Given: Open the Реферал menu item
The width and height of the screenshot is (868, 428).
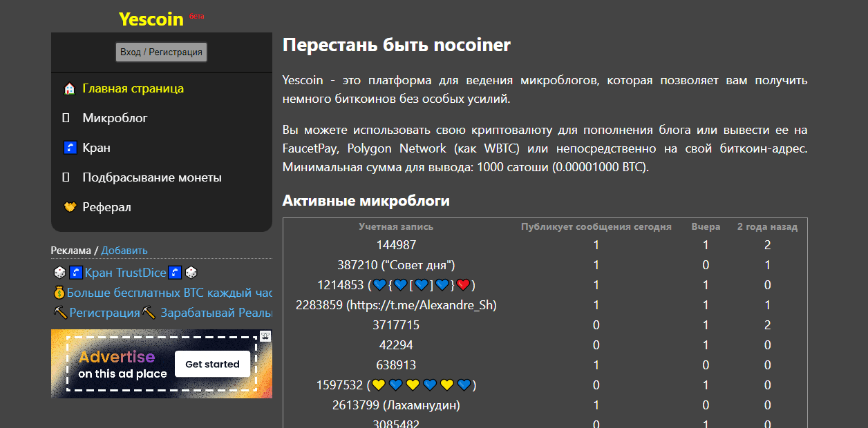Looking at the screenshot, I should (106, 208).
